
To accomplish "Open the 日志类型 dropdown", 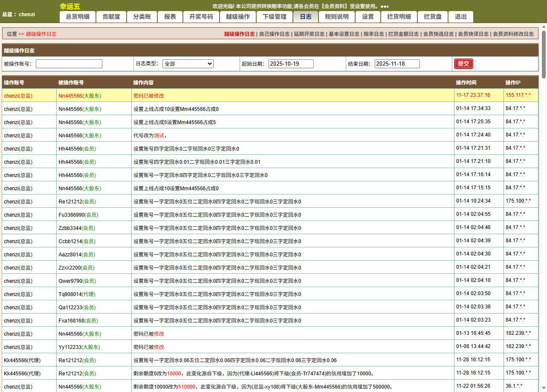I will [x=188, y=64].
